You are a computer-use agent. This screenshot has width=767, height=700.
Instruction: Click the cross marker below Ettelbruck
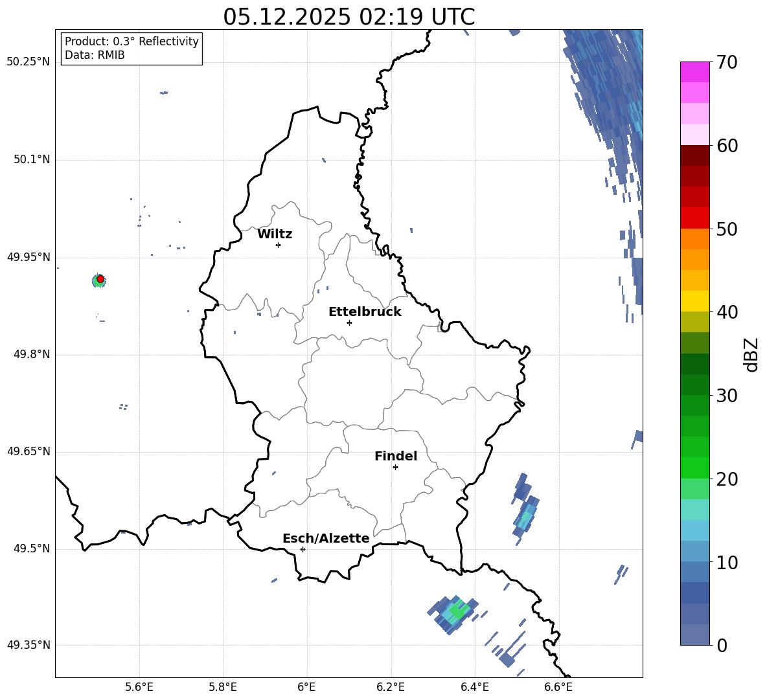(349, 322)
